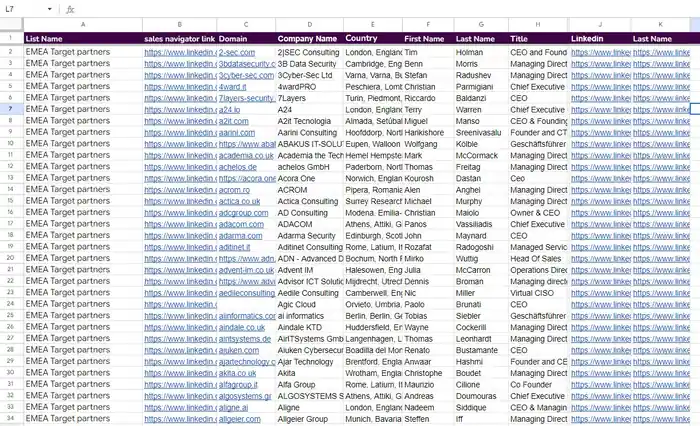Open the 4ward.it domain link
This screenshot has width=700, height=426.
pyautogui.click(x=232, y=87)
